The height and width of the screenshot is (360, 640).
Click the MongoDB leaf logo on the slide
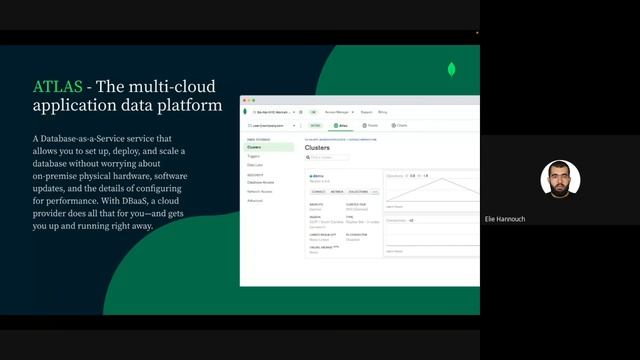451,69
